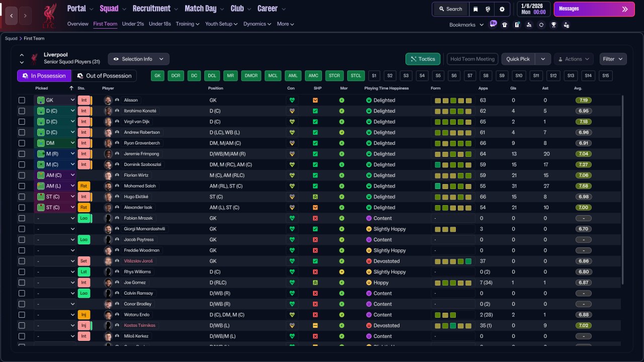Tick the checkbox for Alisson
This screenshot has width=644, height=362.
[x=22, y=100]
